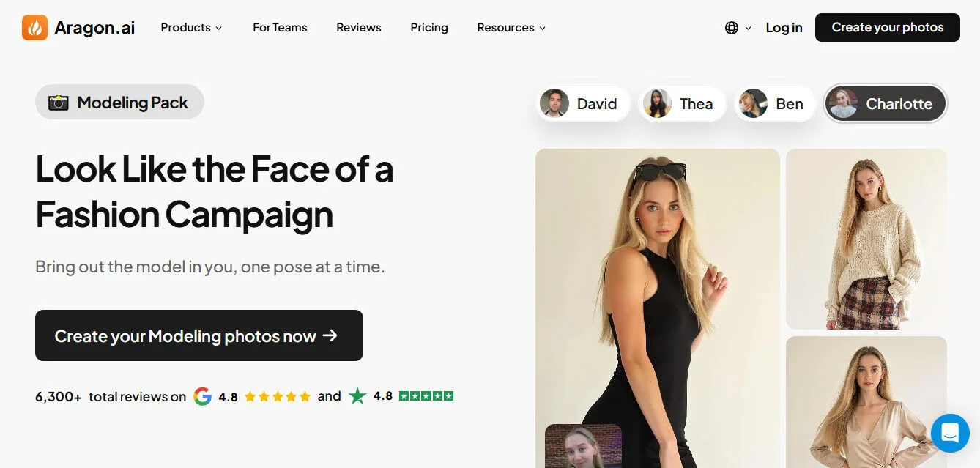Click the Trustpilot star icon
Image resolution: width=980 pixels, height=468 pixels.
(357, 395)
